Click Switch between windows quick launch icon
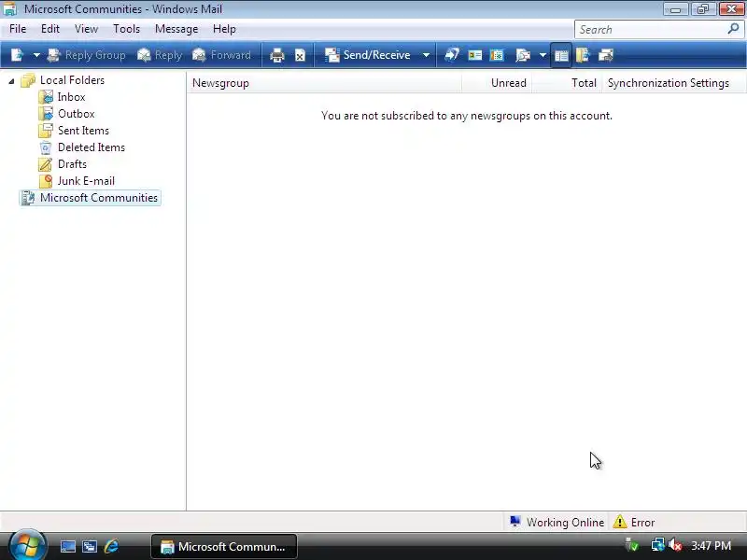747x560 pixels. pyautogui.click(x=89, y=547)
